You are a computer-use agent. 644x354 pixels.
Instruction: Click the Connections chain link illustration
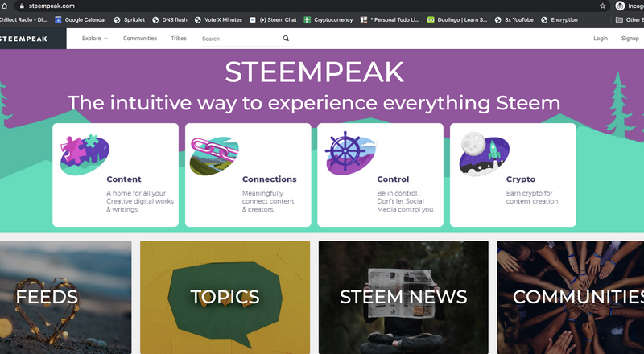point(214,156)
